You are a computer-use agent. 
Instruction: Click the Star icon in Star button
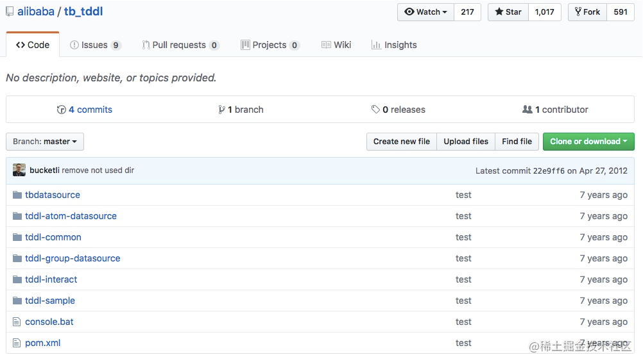[x=499, y=12]
